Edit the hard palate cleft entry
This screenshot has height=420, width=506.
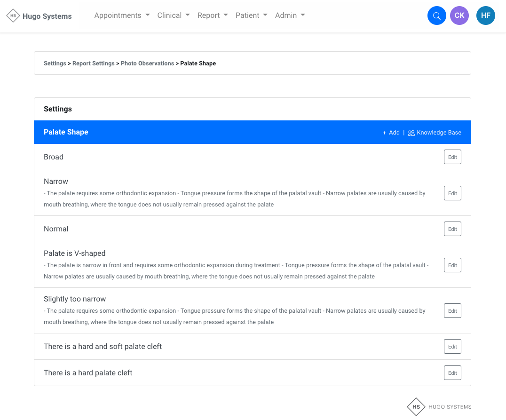[452, 373]
